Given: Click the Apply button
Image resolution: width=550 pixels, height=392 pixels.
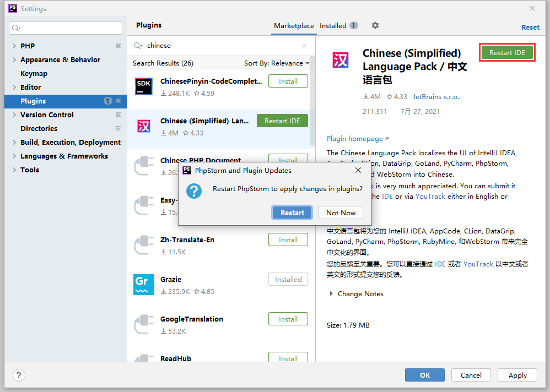Looking at the screenshot, I should point(517,375).
